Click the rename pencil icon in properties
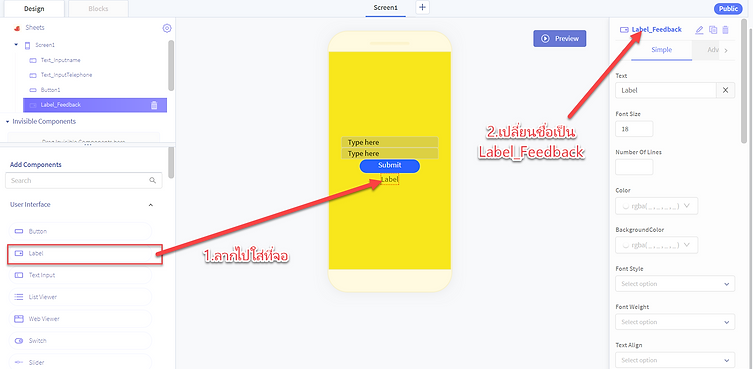This screenshot has width=753, height=369. click(x=699, y=30)
